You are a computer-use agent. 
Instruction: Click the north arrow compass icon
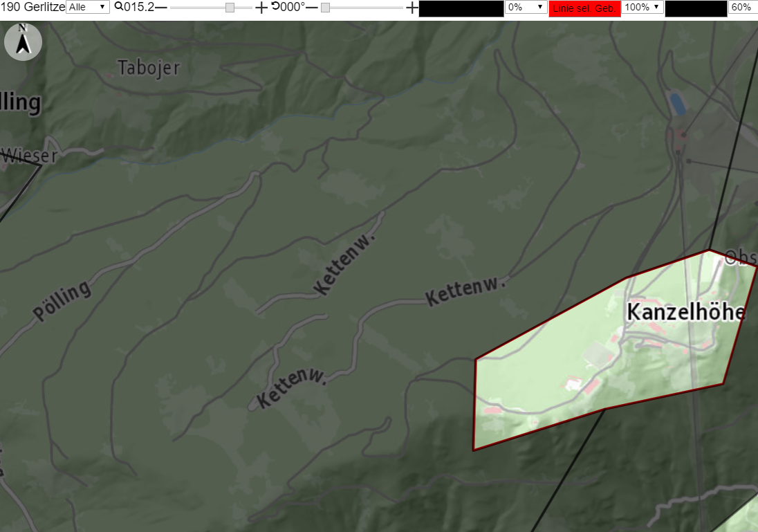point(23,42)
